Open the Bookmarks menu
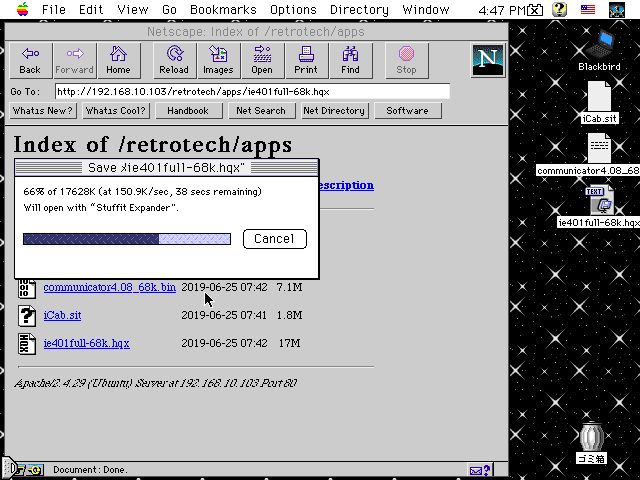The width and height of the screenshot is (640, 480). point(223,9)
